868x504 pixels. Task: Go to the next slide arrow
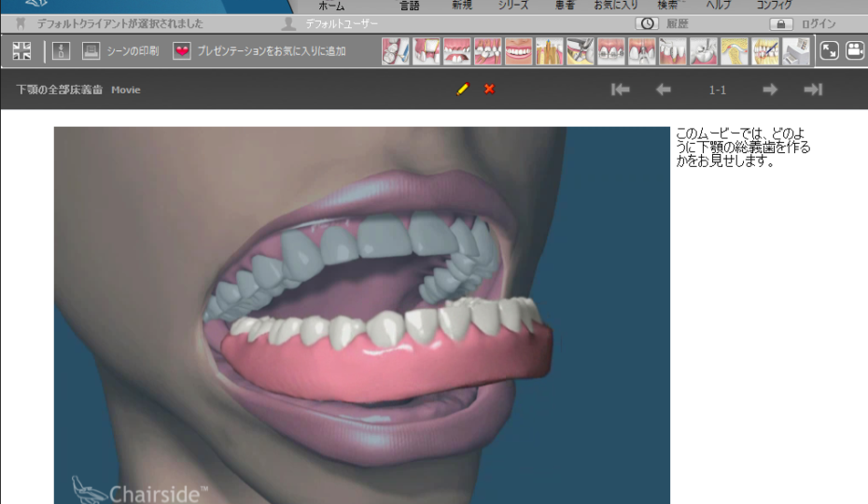tap(770, 90)
